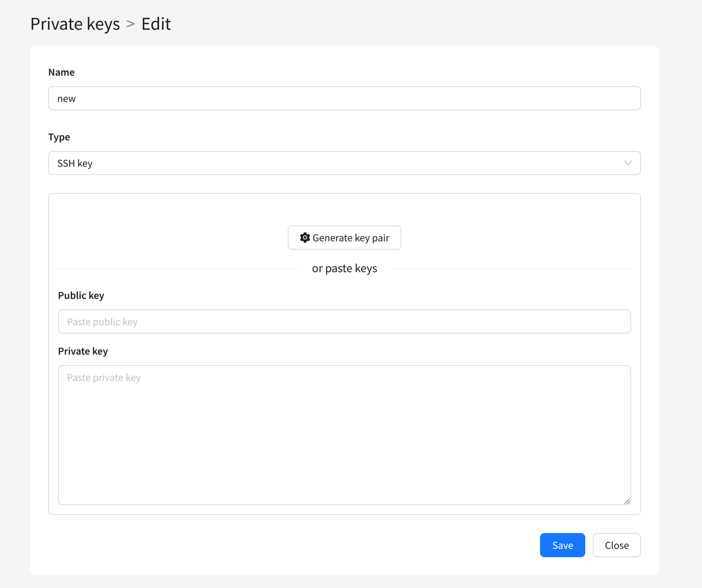Save the private key changes
Image resolution: width=702 pixels, height=588 pixels.
[x=562, y=545]
